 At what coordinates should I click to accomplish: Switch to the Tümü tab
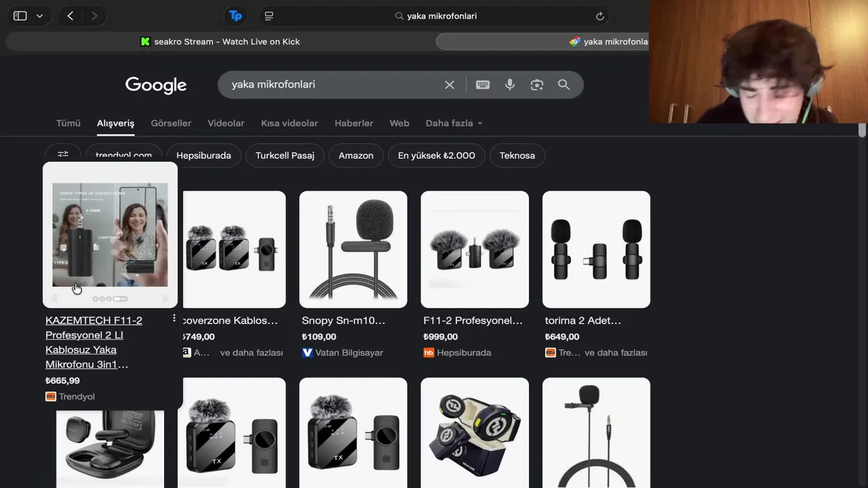point(68,123)
